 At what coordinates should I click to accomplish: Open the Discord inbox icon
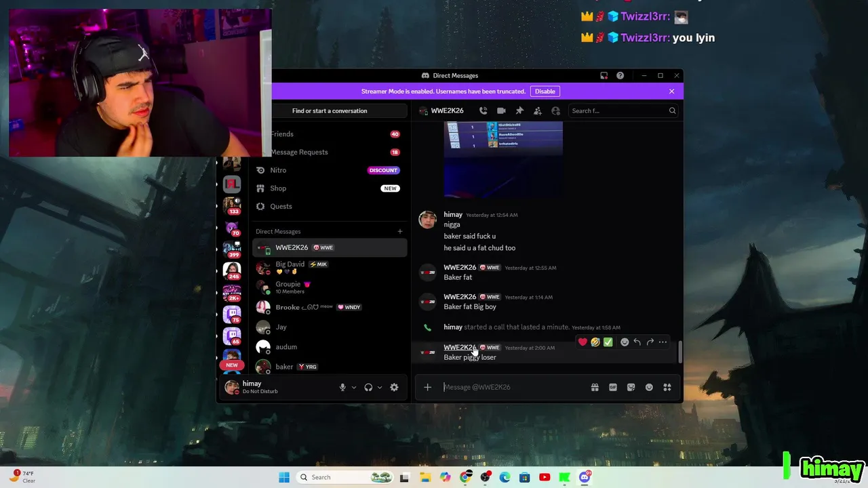point(604,75)
